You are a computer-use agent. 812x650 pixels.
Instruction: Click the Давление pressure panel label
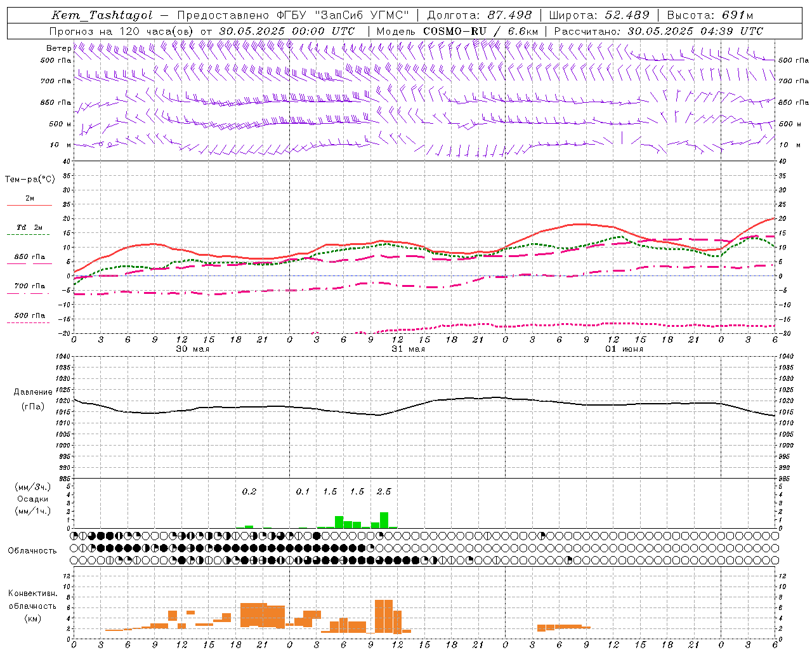pos(33,392)
